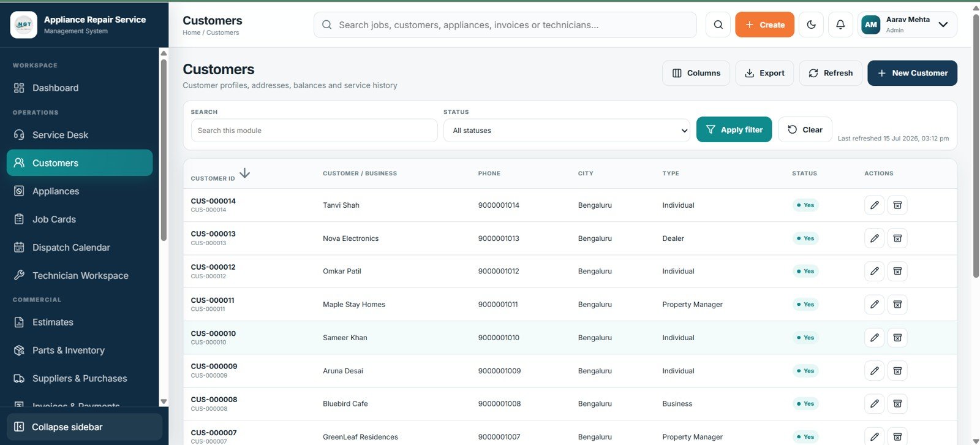Click the Search this module field
Viewport: 980px width, 445px height.
[x=314, y=131]
